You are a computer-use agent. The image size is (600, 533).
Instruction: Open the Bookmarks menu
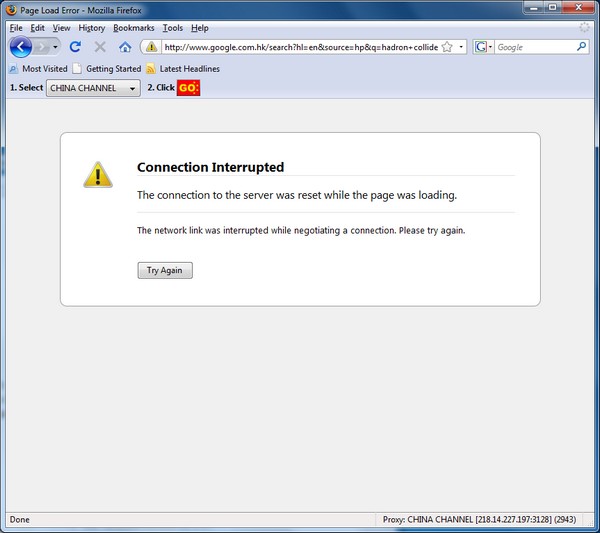tap(134, 28)
